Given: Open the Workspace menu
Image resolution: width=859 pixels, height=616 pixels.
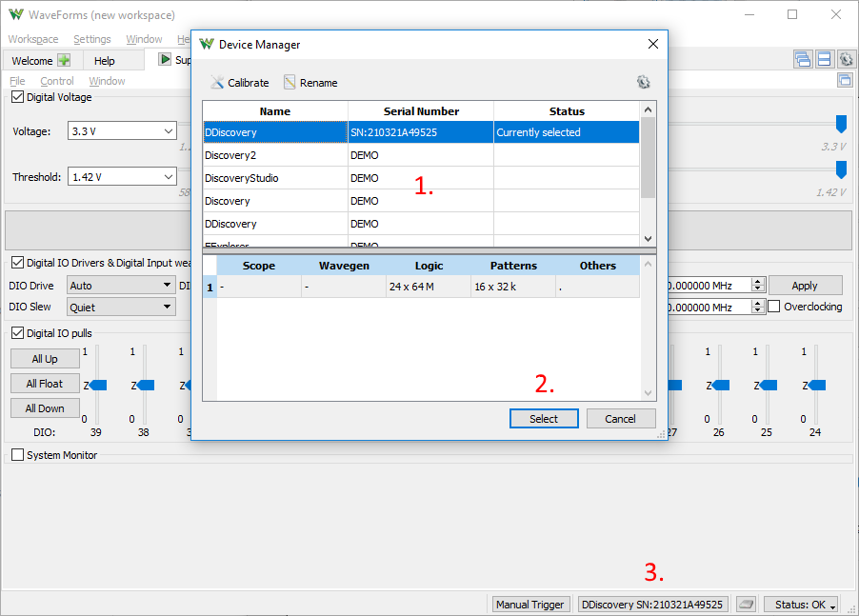Looking at the screenshot, I should 33,39.
